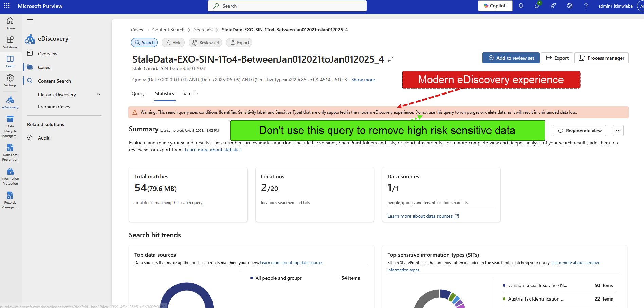Switch to the Statistics tab

pyautogui.click(x=165, y=93)
